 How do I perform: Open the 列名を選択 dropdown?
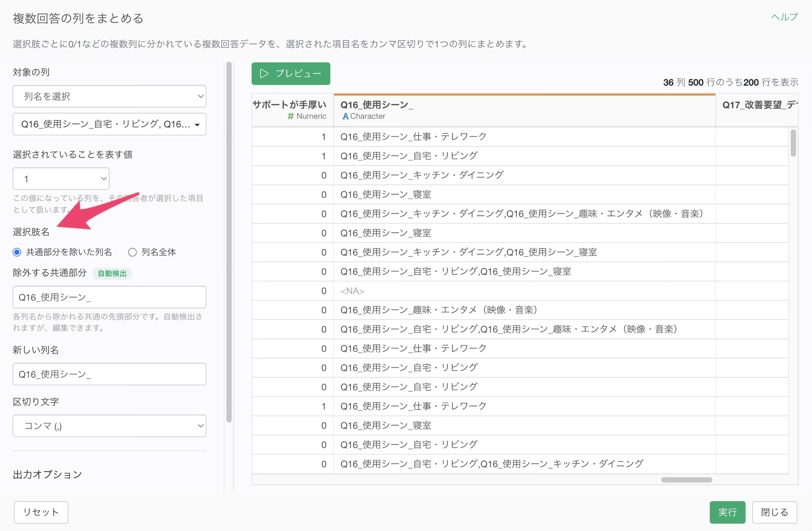point(109,96)
